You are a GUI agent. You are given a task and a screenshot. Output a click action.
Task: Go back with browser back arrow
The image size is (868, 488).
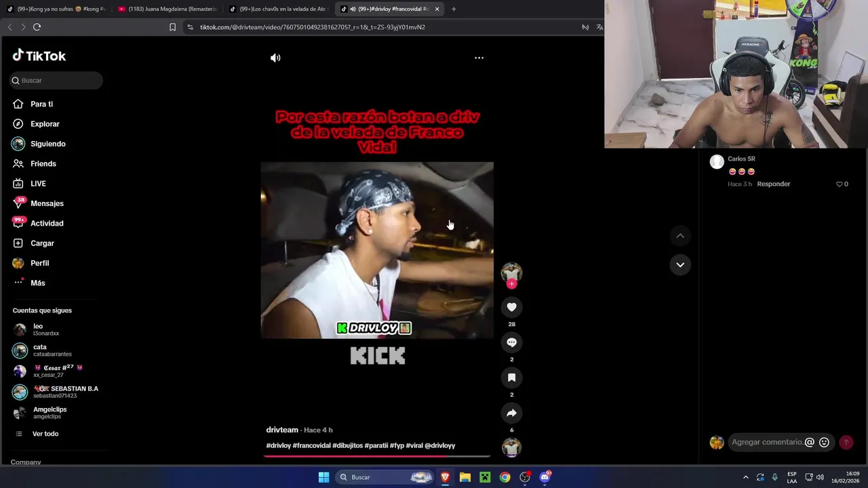tap(9, 27)
